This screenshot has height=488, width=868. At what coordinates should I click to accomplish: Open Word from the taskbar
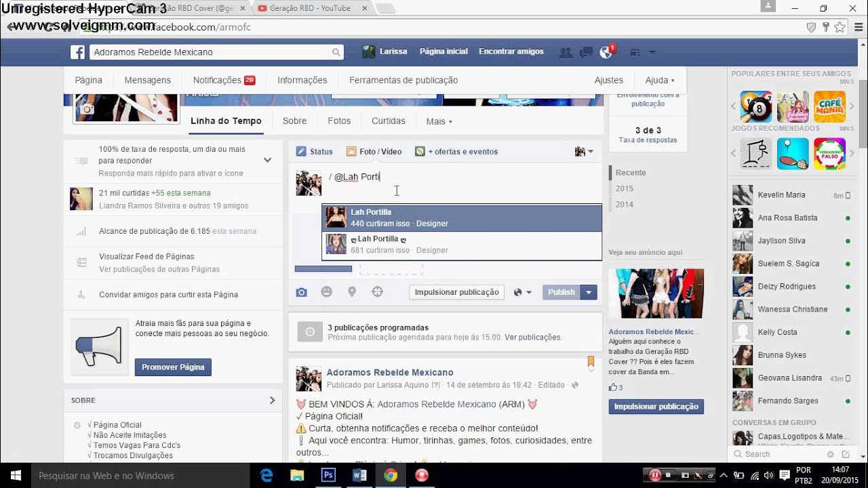pos(359,475)
